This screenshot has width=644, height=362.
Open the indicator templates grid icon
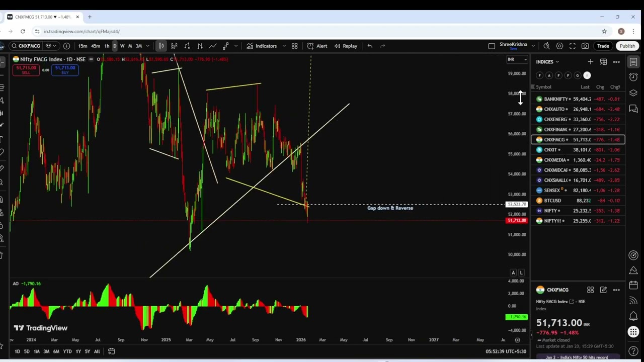click(x=295, y=46)
